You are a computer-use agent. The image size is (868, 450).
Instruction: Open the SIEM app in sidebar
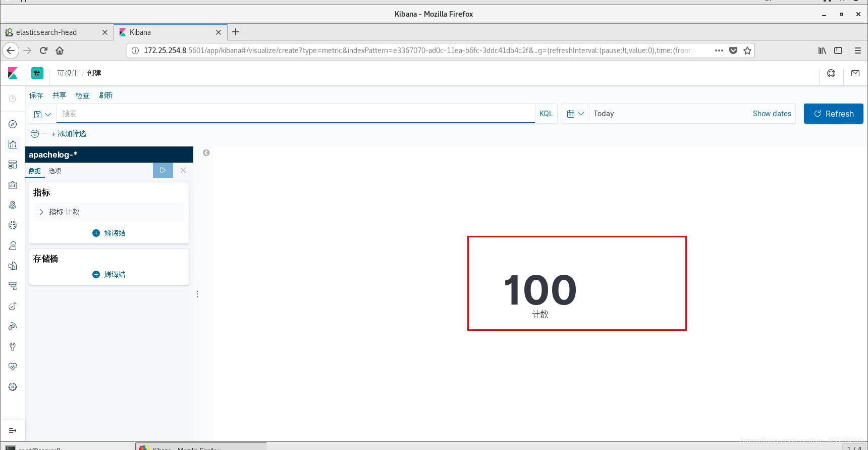(x=13, y=326)
